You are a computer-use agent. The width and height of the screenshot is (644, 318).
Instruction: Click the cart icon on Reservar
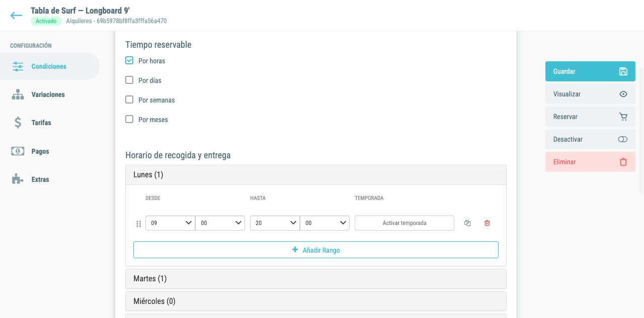tap(623, 117)
